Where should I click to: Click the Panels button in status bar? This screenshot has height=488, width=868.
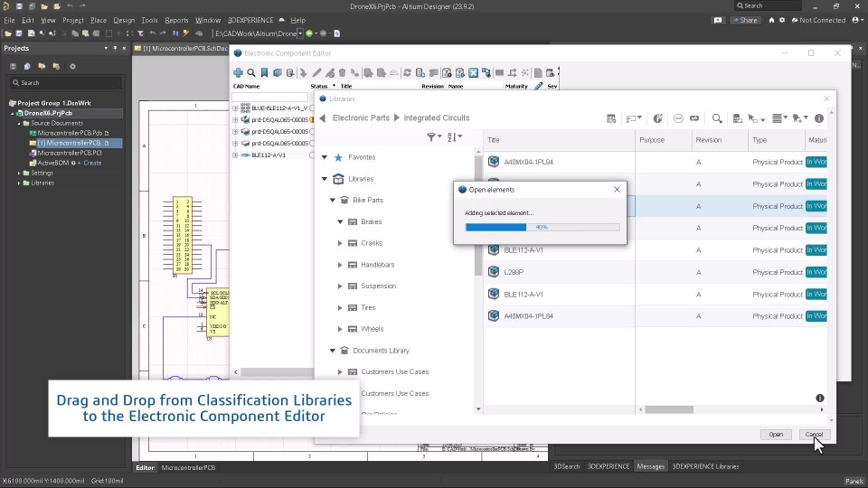pyautogui.click(x=854, y=481)
